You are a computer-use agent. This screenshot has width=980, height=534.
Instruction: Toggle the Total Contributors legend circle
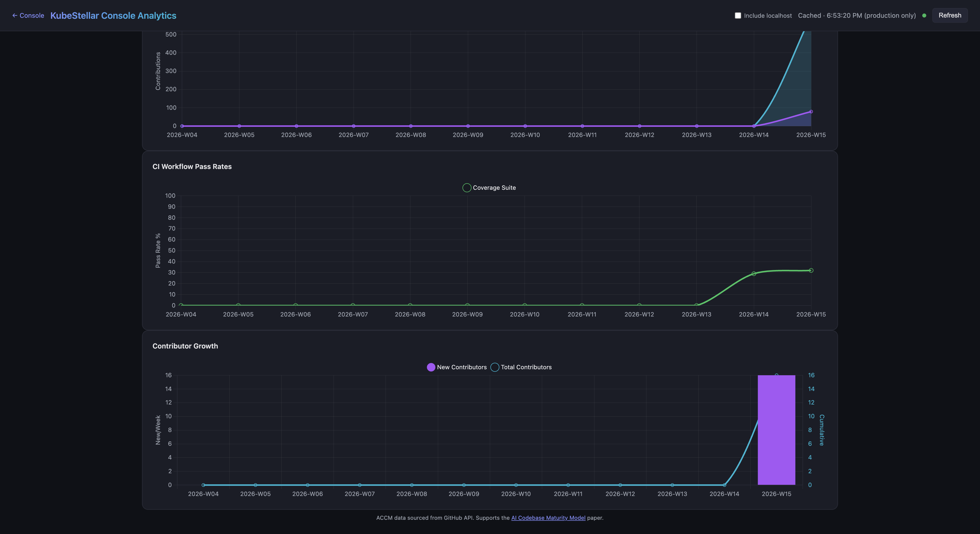click(x=494, y=367)
